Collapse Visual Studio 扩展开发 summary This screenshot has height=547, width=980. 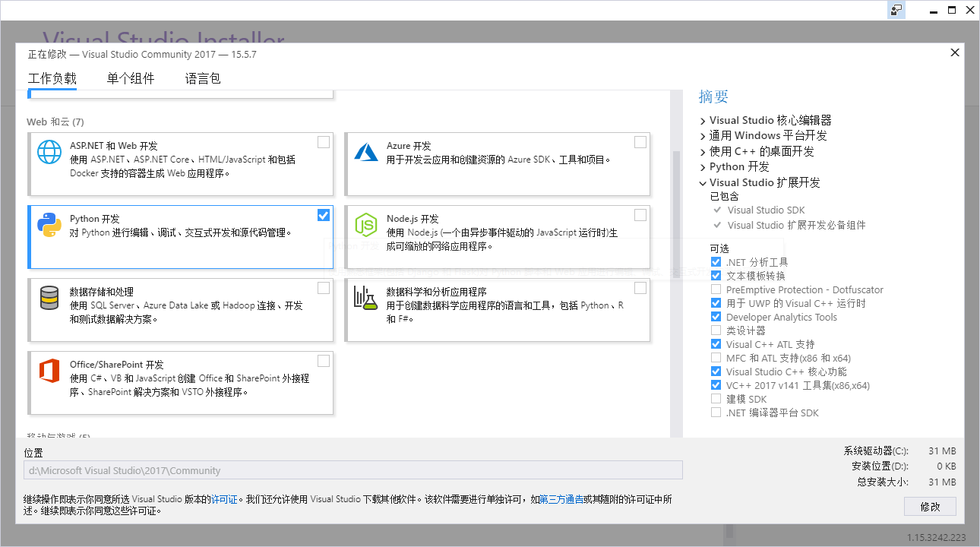(x=703, y=183)
